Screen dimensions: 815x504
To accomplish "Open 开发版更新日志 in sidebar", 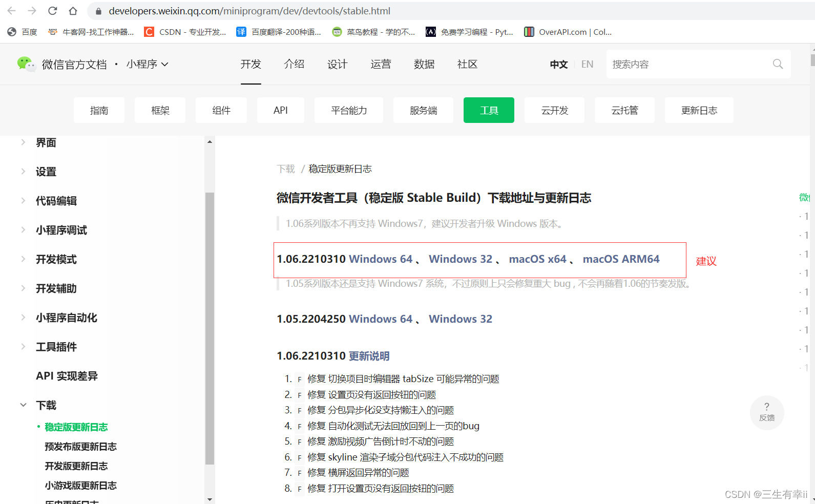I will pyautogui.click(x=76, y=466).
